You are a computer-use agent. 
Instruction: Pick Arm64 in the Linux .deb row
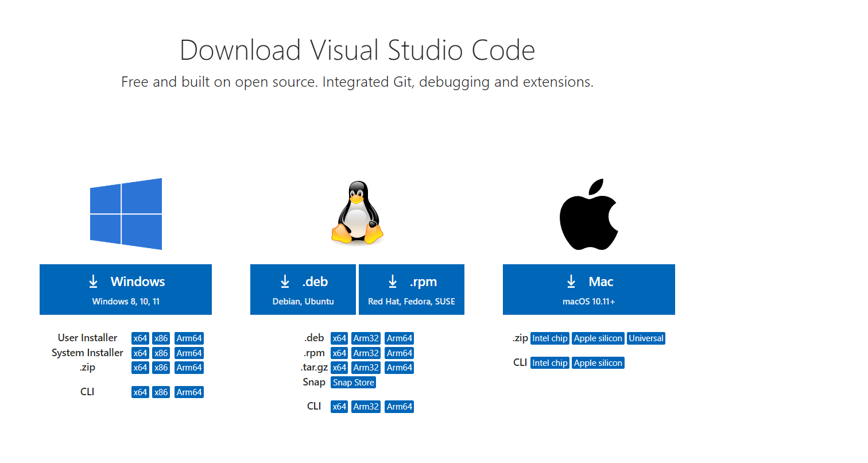(400, 338)
